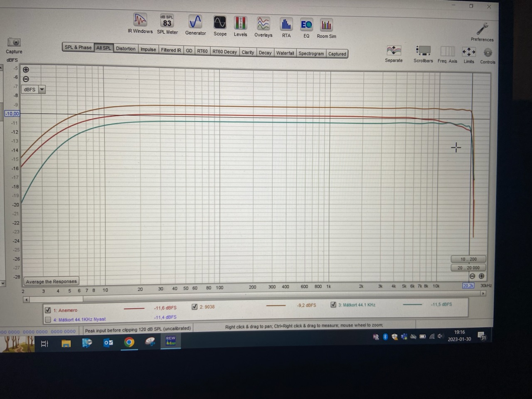
Task: Open the Impulse tab
Action: [148, 49]
